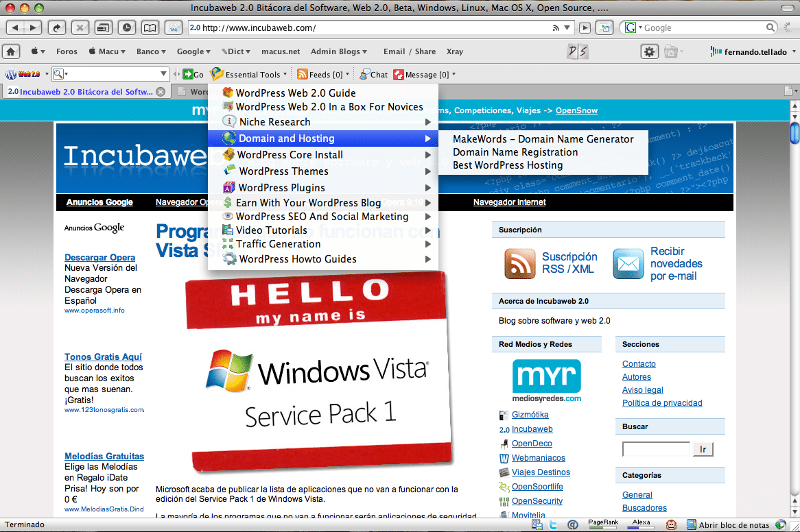Click the blue email envelope icon
The width and height of the screenshot is (800, 532).
(x=628, y=263)
